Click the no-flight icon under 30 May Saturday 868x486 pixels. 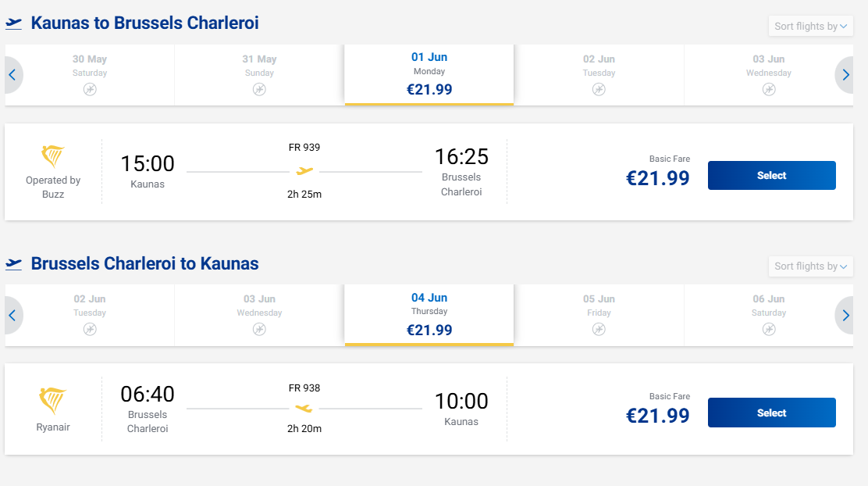(x=90, y=89)
